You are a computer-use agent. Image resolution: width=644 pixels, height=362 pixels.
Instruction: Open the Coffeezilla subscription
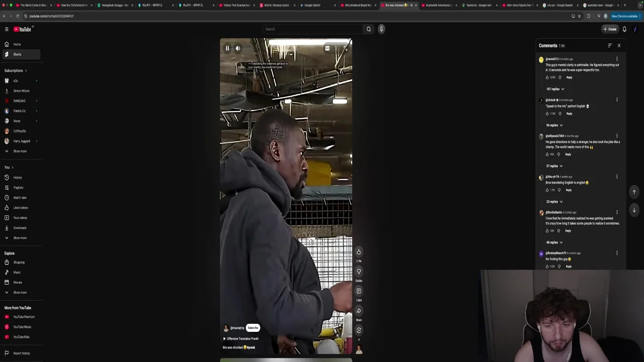coord(20,131)
